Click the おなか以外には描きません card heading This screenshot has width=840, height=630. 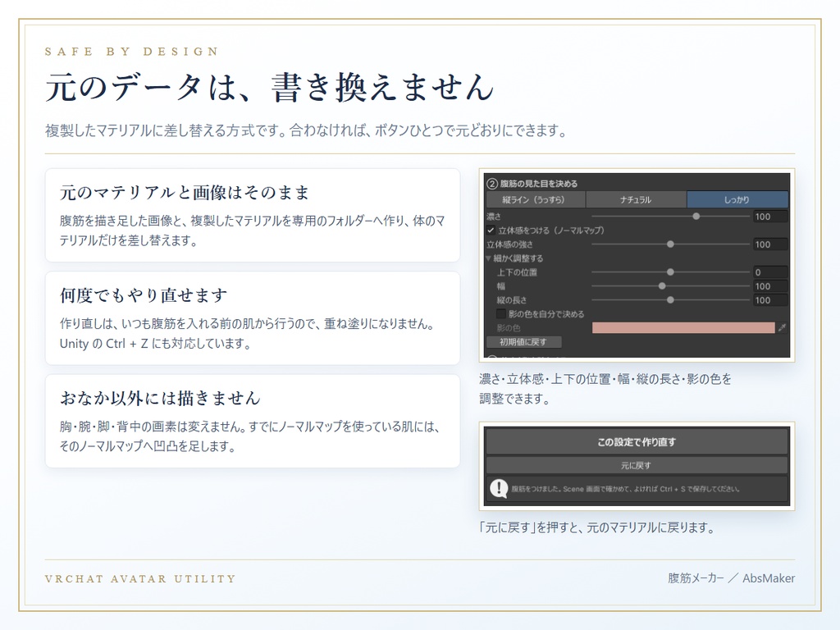click(x=160, y=399)
